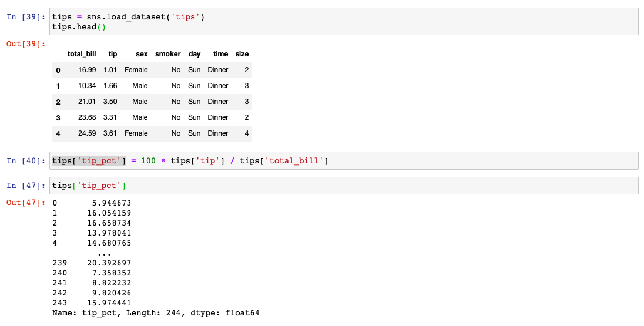The width and height of the screenshot is (644, 326).
Task: Click the code cell containing sns.load_dataset('tips')
Action: [x=344, y=22]
